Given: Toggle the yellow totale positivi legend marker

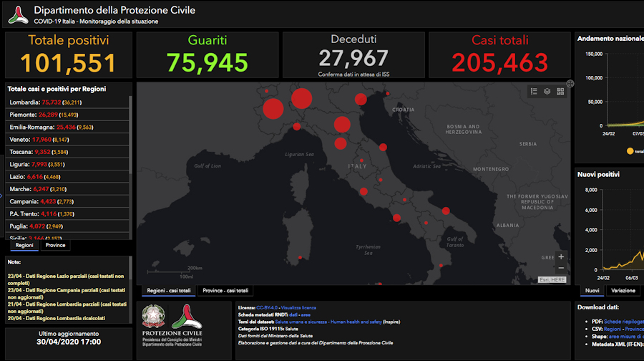Looking at the screenshot, I should [630, 151].
